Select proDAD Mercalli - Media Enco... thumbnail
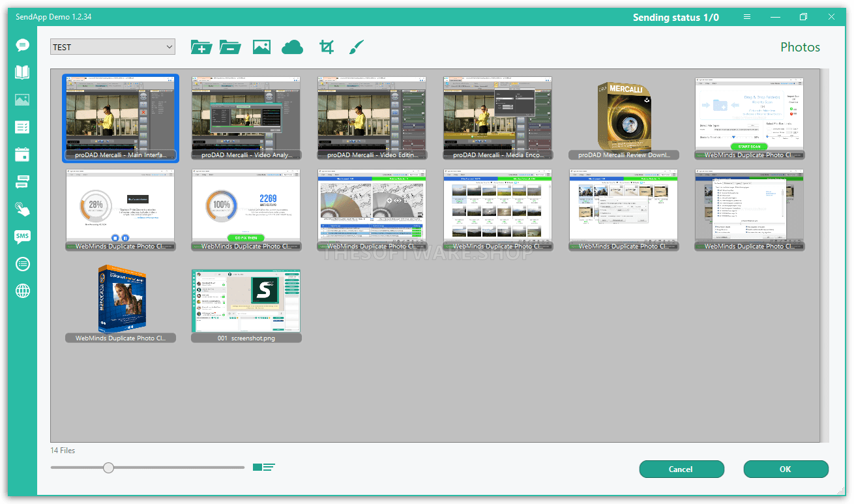The height and width of the screenshot is (504, 854). click(498, 119)
